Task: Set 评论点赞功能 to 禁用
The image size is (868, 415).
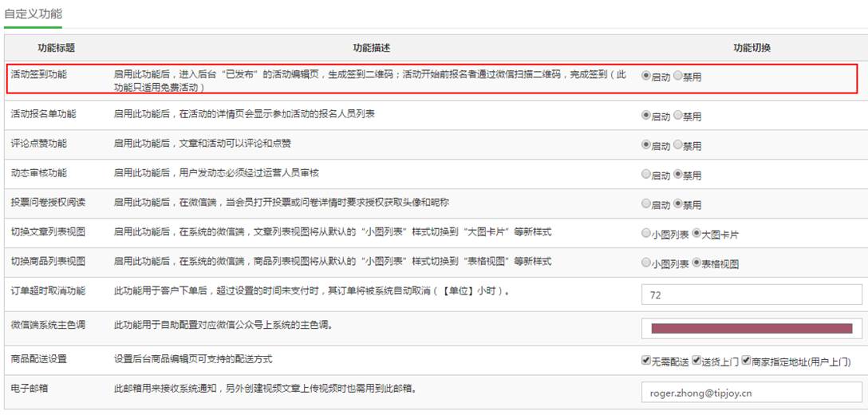Action: [678, 144]
